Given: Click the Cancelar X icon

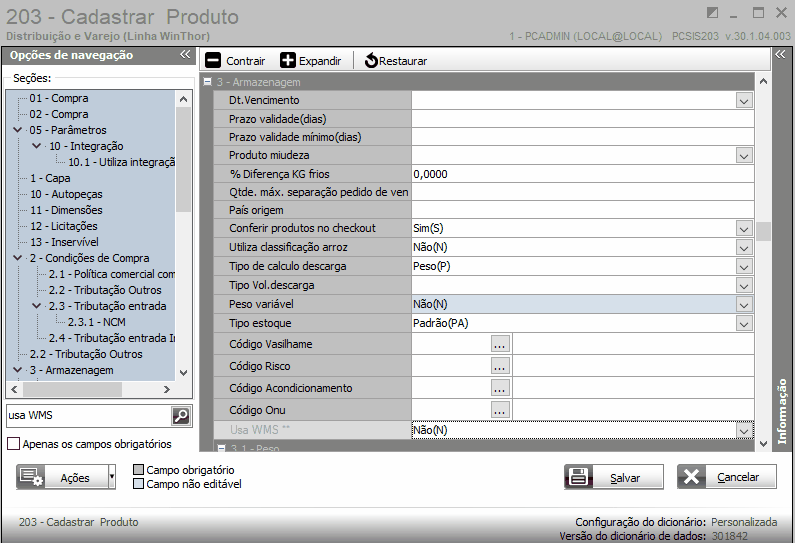Looking at the screenshot, I should click(x=691, y=477).
